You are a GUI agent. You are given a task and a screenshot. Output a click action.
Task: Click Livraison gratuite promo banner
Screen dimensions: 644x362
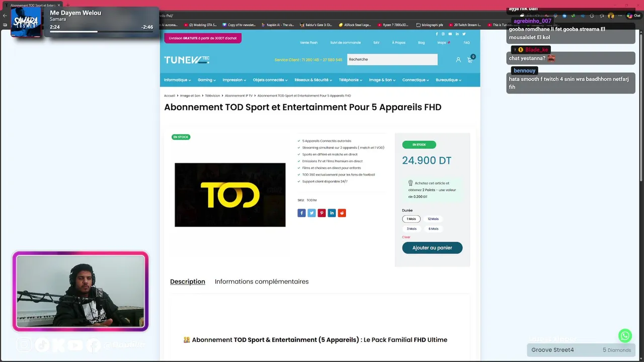point(203,38)
